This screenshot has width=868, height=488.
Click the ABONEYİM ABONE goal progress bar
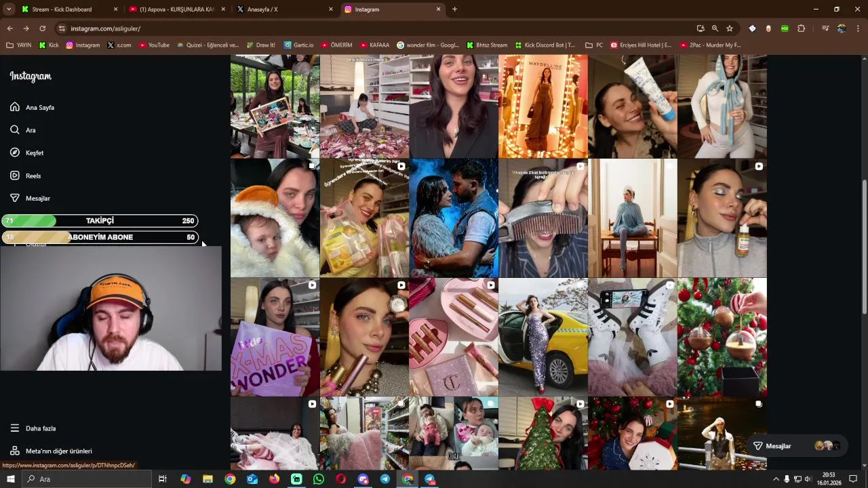(x=100, y=237)
